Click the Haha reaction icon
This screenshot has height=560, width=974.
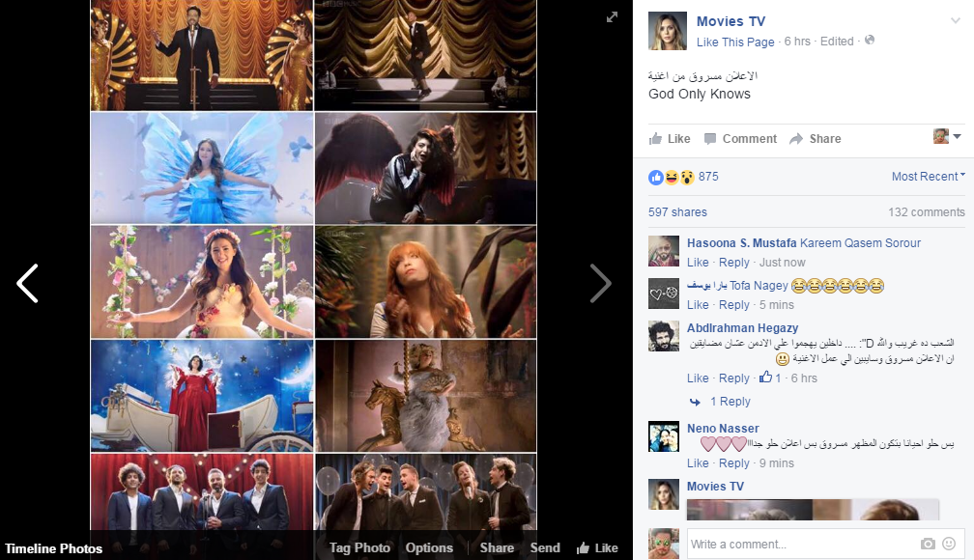pyautogui.click(x=672, y=178)
